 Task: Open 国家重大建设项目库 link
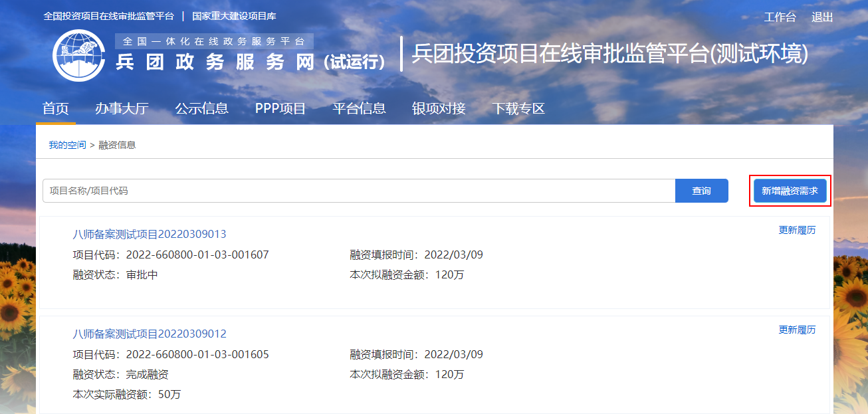[x=234, y=16]
